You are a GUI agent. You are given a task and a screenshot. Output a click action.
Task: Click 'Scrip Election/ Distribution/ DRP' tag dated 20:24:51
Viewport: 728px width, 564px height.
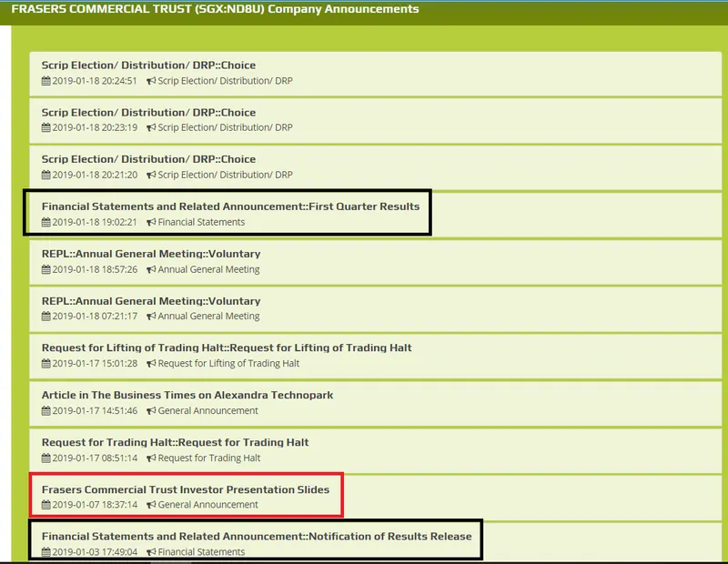click(226, 81)
